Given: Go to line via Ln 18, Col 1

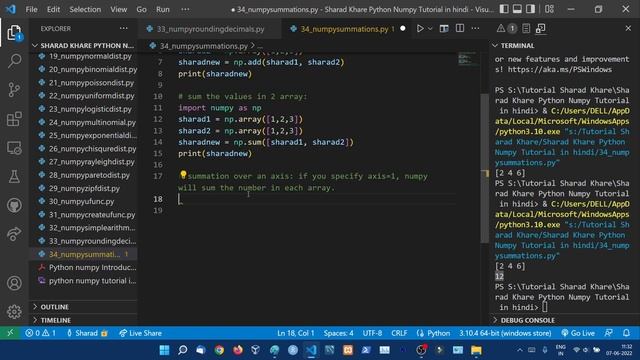Looking at the screenshot, I should coord(296,333).
